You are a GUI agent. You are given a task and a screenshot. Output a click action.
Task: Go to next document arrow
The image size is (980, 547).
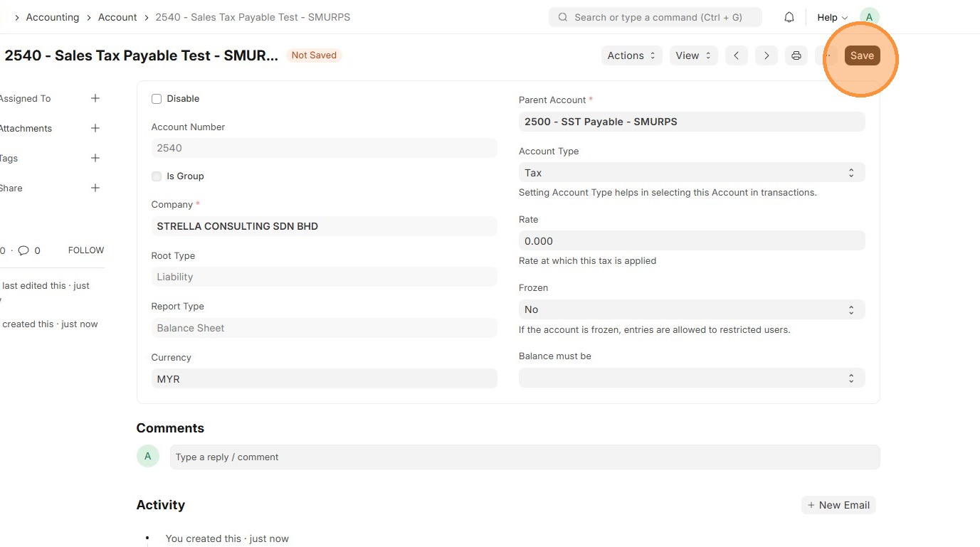[x=766, y=55]
